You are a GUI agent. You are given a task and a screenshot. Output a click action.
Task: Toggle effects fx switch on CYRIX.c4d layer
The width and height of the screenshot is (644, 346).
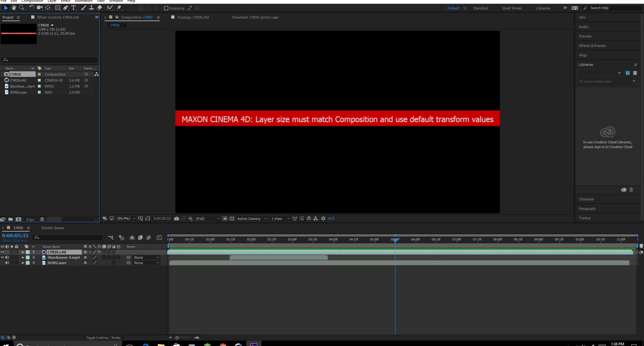99,252
